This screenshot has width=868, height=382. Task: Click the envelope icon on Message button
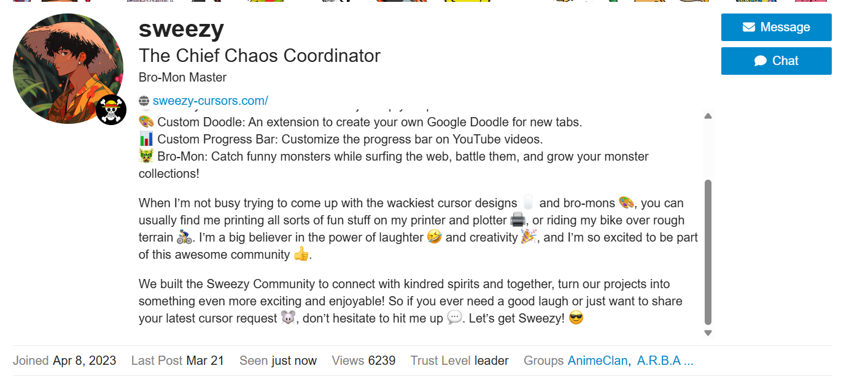point(748,27)
